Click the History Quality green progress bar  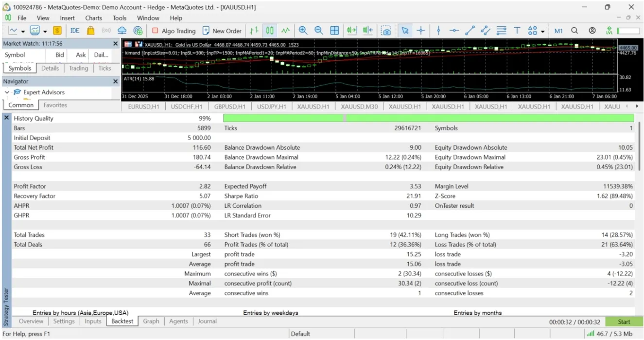coord(429,118)
